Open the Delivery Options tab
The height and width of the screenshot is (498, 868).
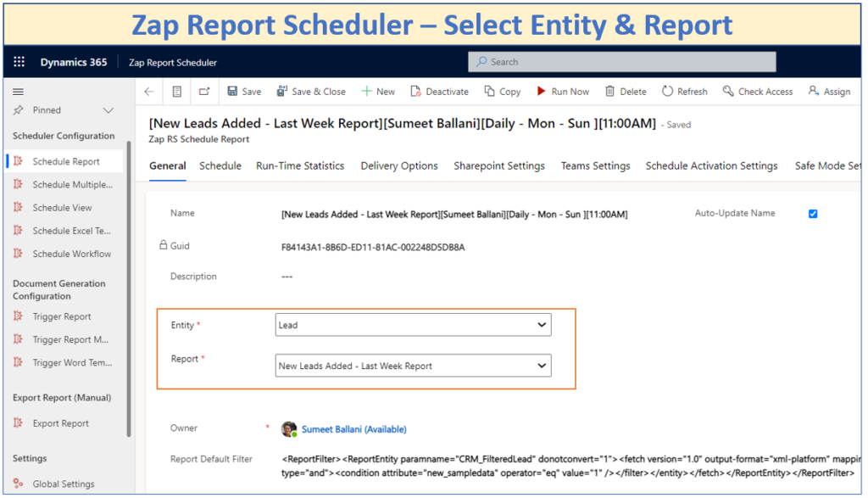(399, 165)
